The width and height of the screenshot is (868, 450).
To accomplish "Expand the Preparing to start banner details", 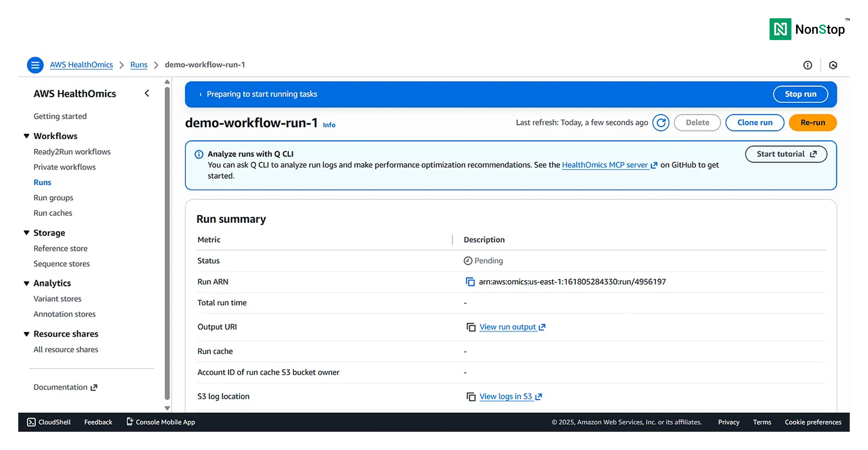I will (201, 94).
